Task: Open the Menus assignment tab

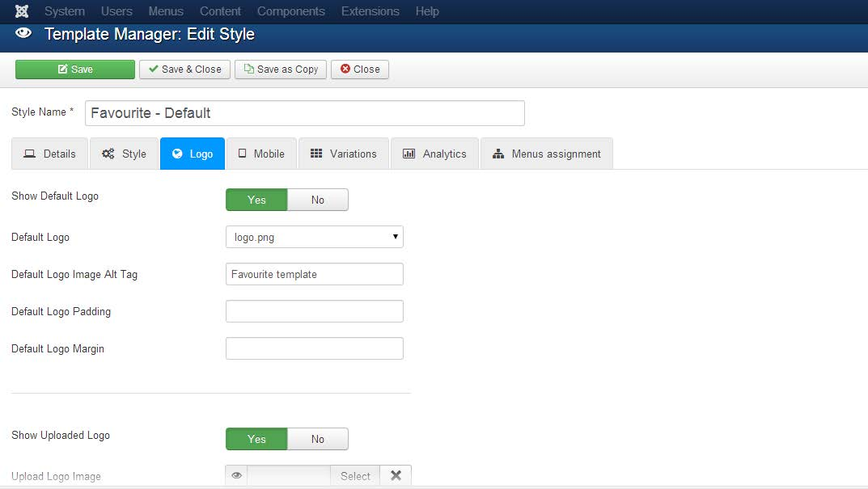Action: tap(547, 154)
